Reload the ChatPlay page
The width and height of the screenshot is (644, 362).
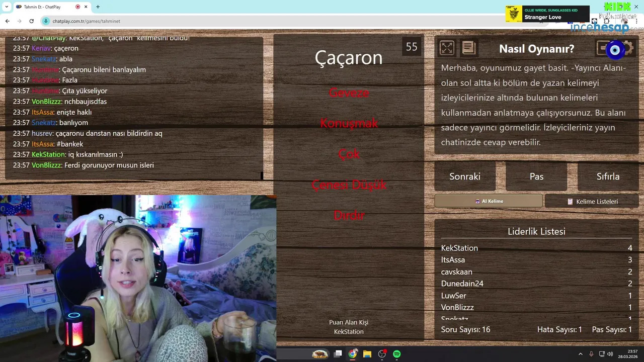[31, 21]
